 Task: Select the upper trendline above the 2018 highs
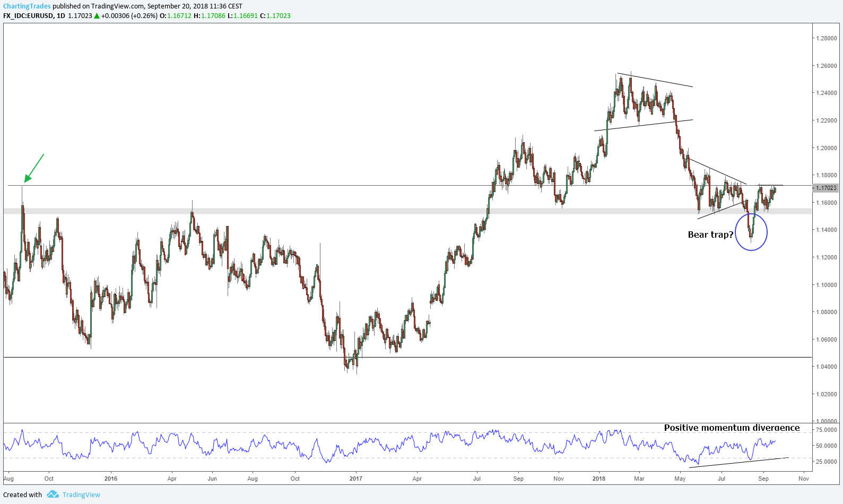[x=655, y=80]
